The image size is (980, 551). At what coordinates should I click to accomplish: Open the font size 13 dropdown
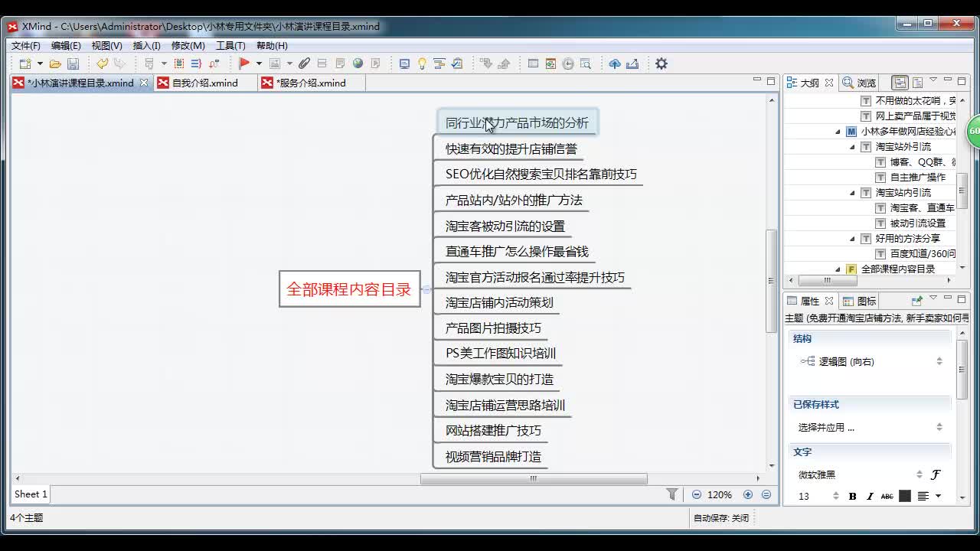835,496
